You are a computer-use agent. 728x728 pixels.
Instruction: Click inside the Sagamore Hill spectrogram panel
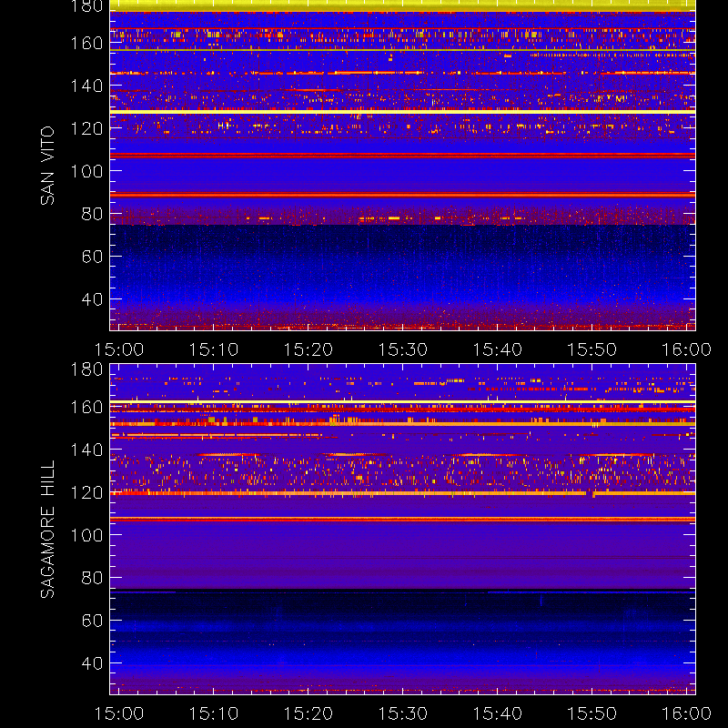tap(402, 530)
